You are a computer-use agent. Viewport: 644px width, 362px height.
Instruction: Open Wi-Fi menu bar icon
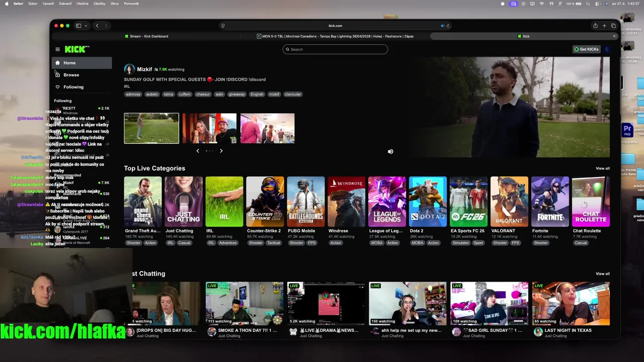tap(542, 4)
